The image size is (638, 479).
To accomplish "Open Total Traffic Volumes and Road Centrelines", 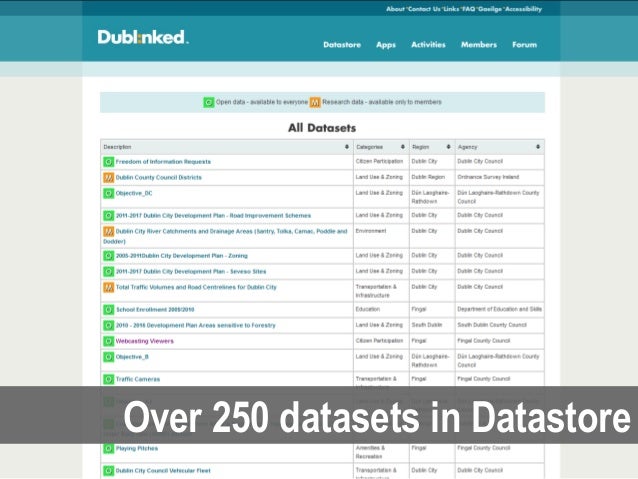I will 196,287.
